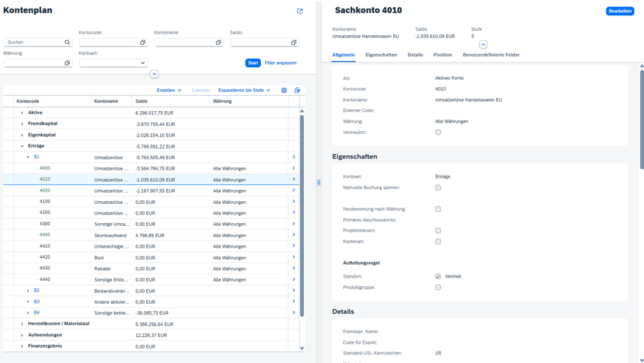Image resolution: width=644 pixels, height=363 pixels.
Task: Open the Kontoart dropdown filter
Action: click(113, 63)
